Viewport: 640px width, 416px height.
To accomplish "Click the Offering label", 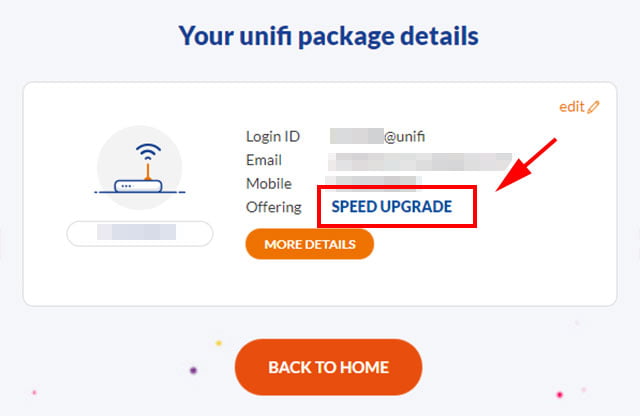I will point(273,207).
